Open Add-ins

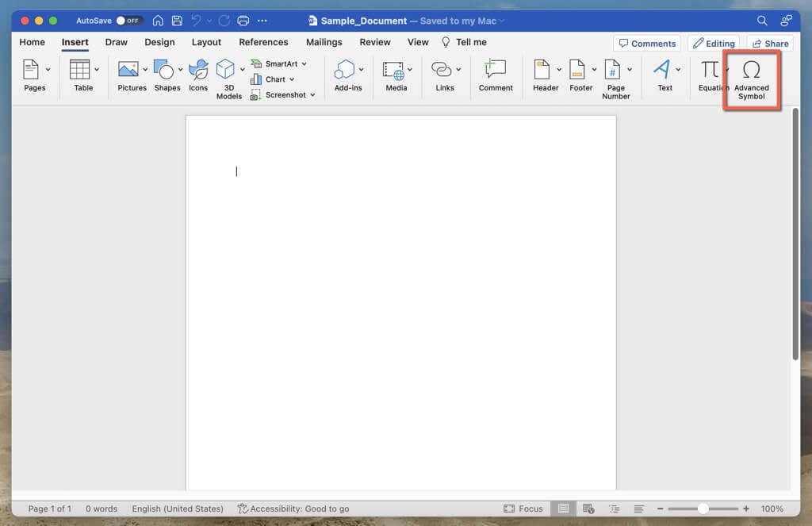[345, 70]
